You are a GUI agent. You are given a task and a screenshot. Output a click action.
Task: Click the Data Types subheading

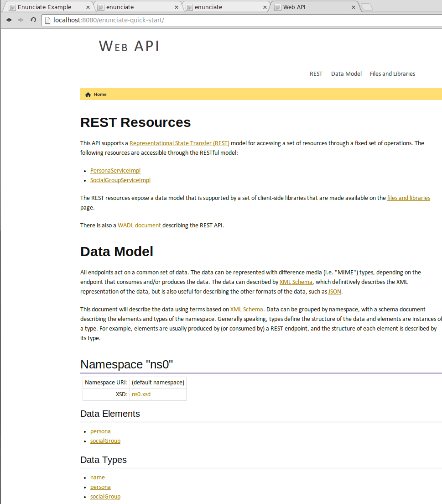pos(104,460)
